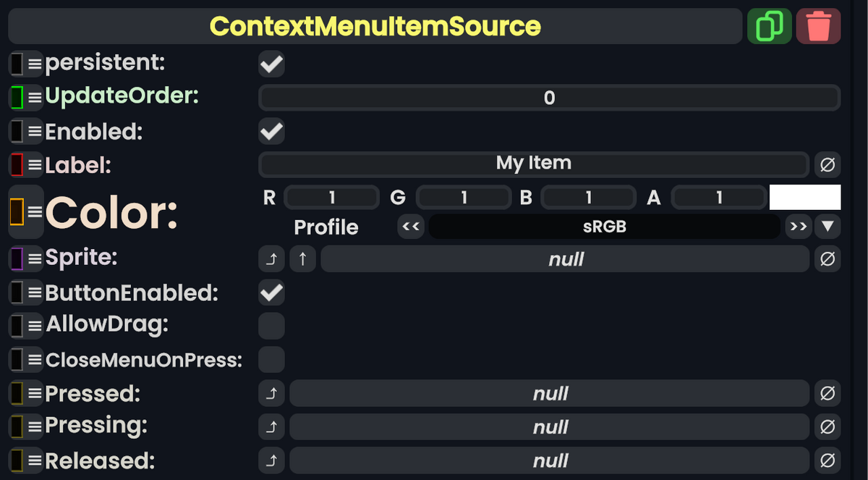The width and height of the screenshot is (868, 480).
Task: Click the >> next profile arrow
Action: (799, 227)
